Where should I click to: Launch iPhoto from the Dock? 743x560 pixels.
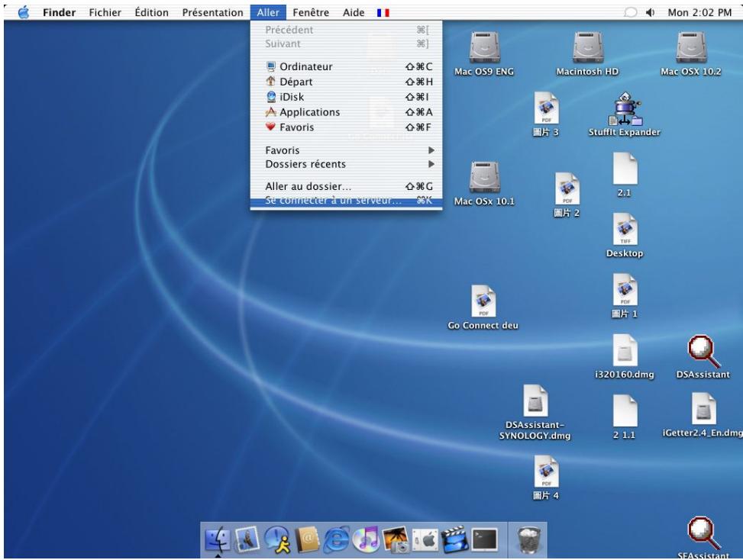(396, 539)
